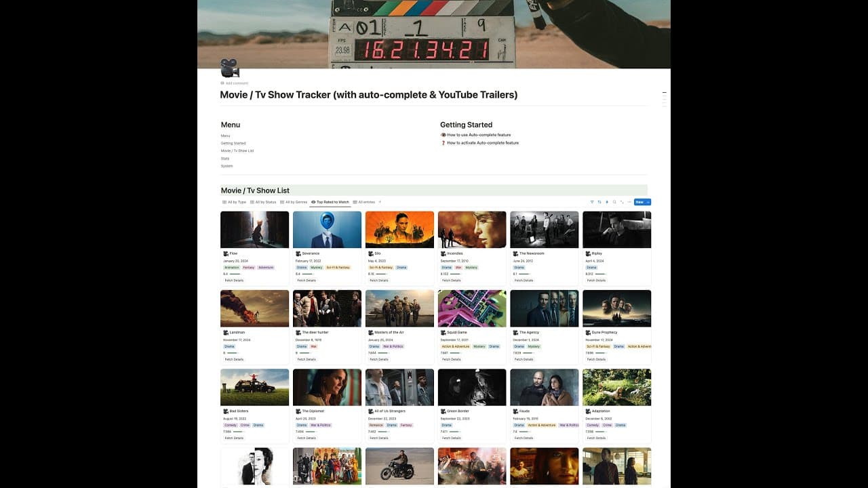Switch to All by Status view
Screen dimensions: 868x488
coord(263,202)
